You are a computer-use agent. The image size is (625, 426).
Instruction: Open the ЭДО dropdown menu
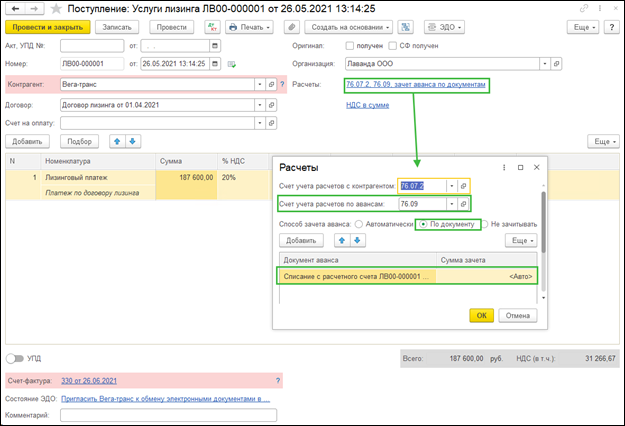[444, 27]
